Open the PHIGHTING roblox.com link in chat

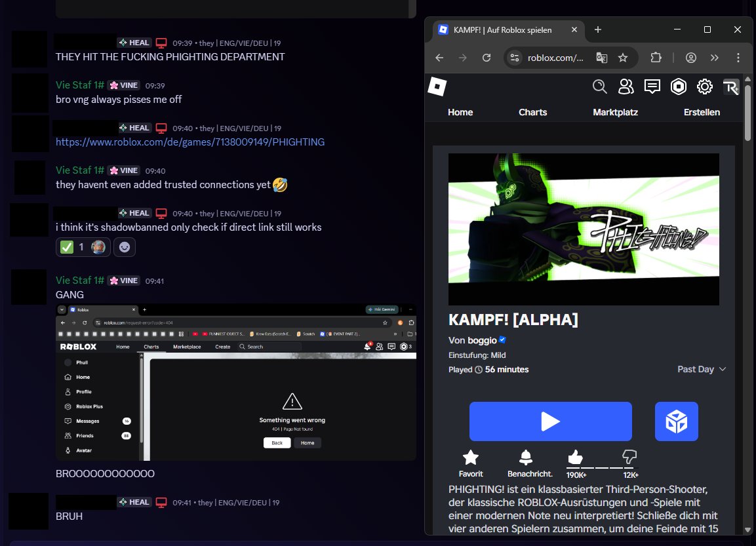(190, 142)
